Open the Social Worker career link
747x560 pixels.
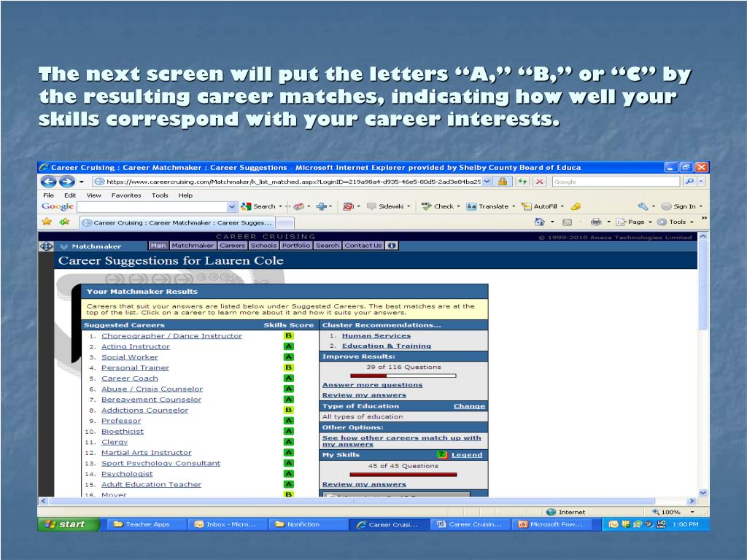point(130,357)
